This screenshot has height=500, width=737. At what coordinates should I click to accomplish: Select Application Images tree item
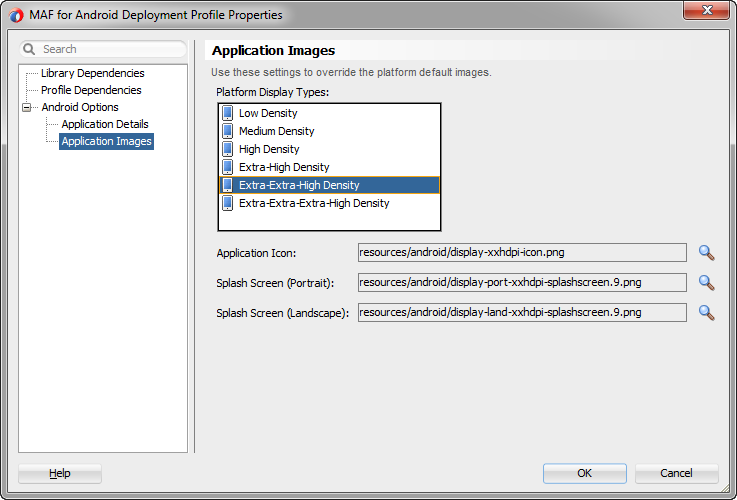106,141
